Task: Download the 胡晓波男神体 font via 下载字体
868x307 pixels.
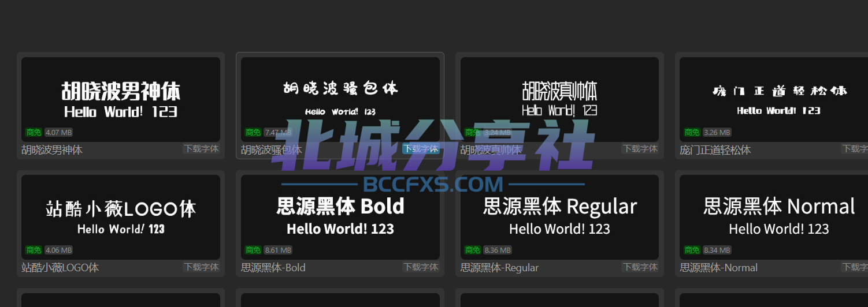Action: tap(202, 149)
